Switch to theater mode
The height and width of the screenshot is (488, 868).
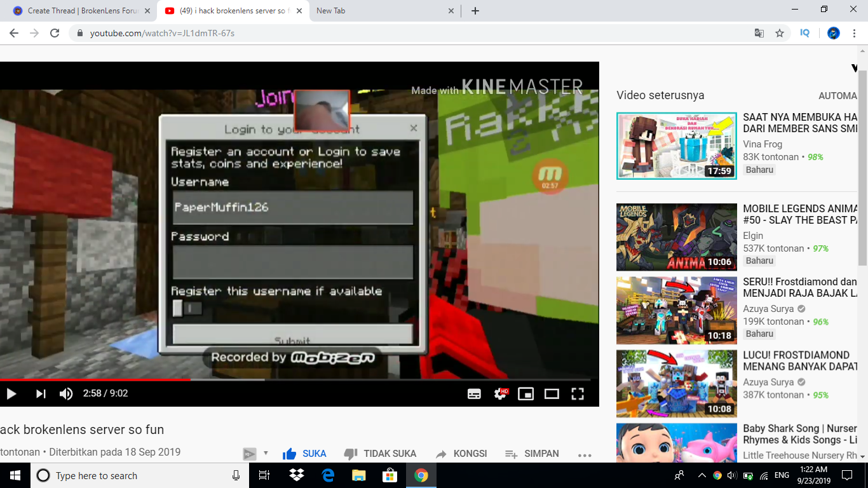[x=552, y=394]
